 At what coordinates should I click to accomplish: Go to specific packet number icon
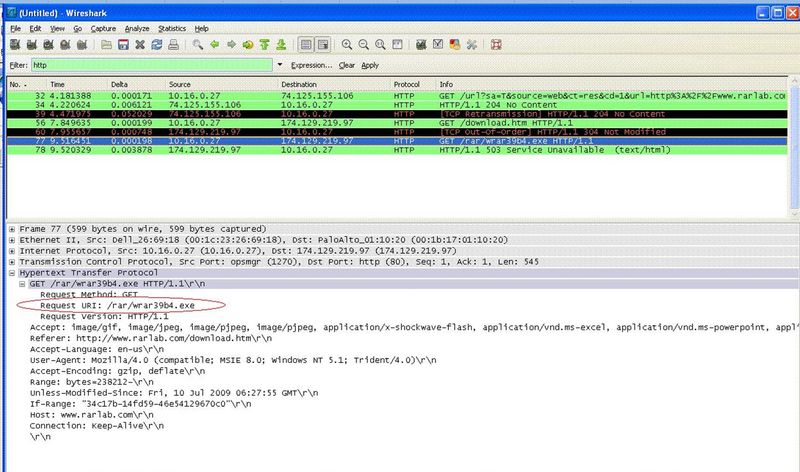click(248, 45)
